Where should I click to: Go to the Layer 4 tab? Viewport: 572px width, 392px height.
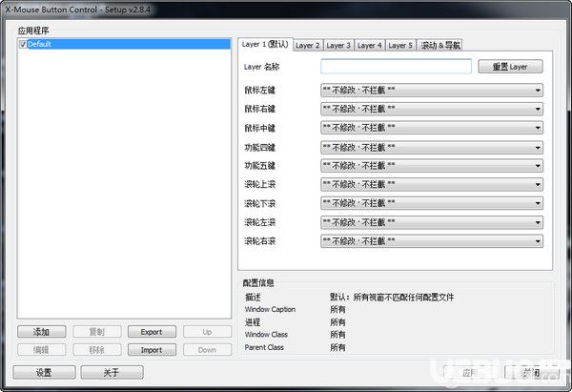click(x=370, y=45)
